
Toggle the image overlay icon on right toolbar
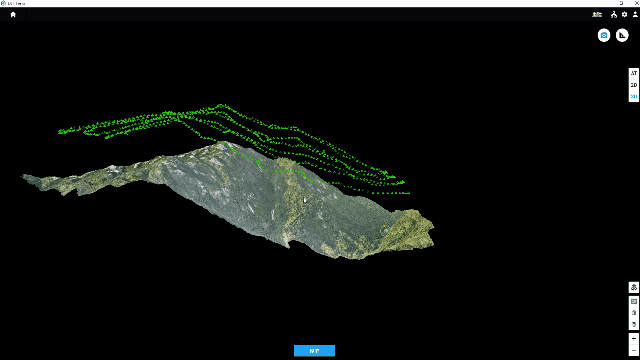click(633, 302)
